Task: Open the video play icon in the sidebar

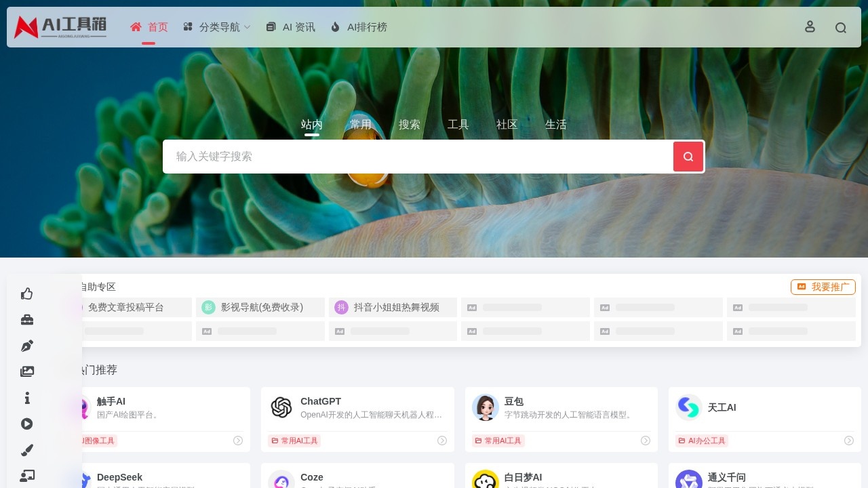Action: [27, 424]
